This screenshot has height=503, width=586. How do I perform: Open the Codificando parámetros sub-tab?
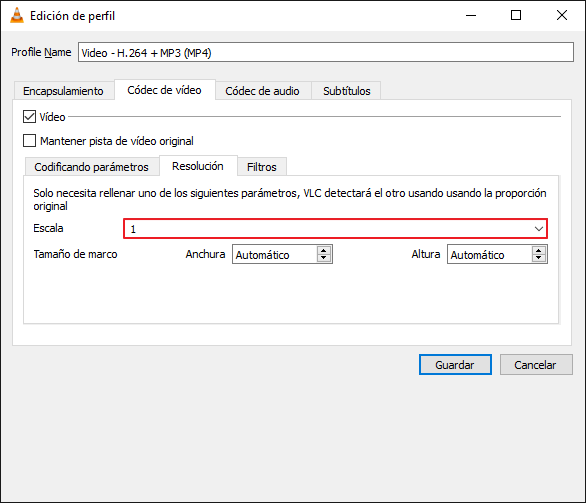tap(92, 167)
